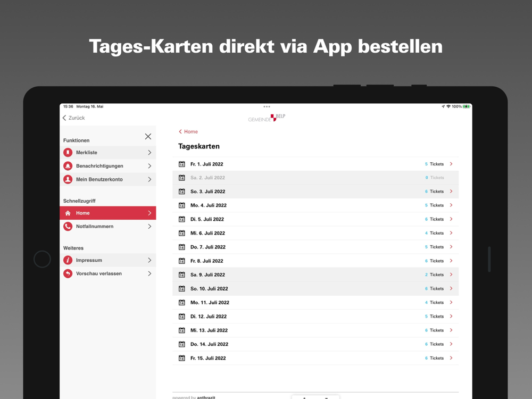Open the Impressum info icon
The height and width of the screenshot is (399, 532).
coord(68,260)
